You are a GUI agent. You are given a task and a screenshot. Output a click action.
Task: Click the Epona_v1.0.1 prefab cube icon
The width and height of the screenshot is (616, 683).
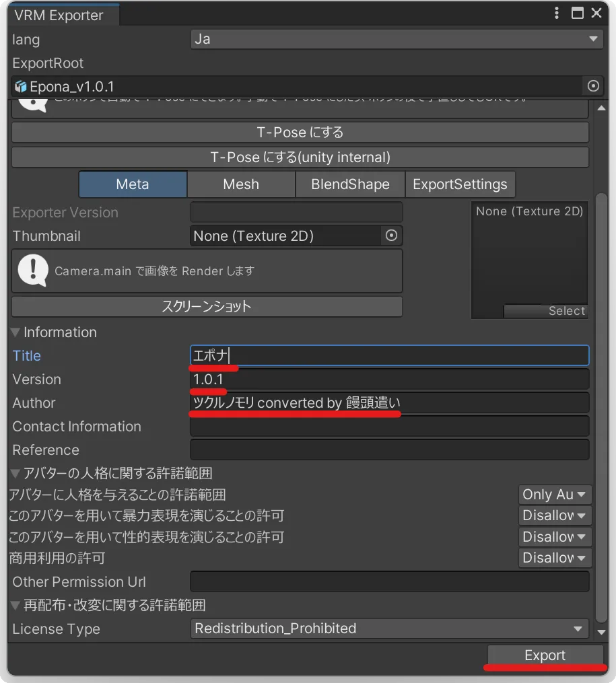pyautogui.click(x=20, y=87)
